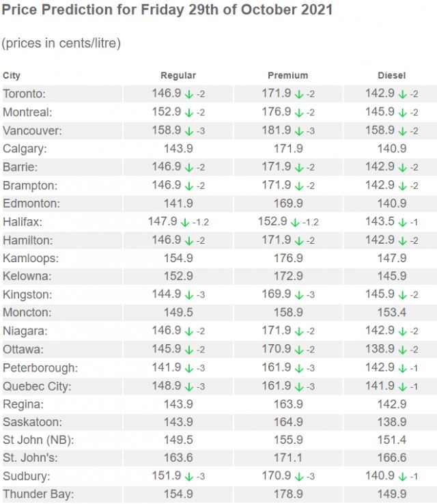The image size is (437, 504).
Task: Click the down arrow beside Kingston's Regular price
Action: 188,295
